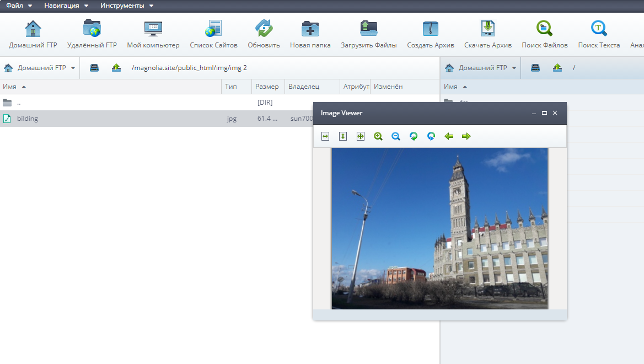
Task: Sort left pane by Имя column
Action: click(110, 87)
